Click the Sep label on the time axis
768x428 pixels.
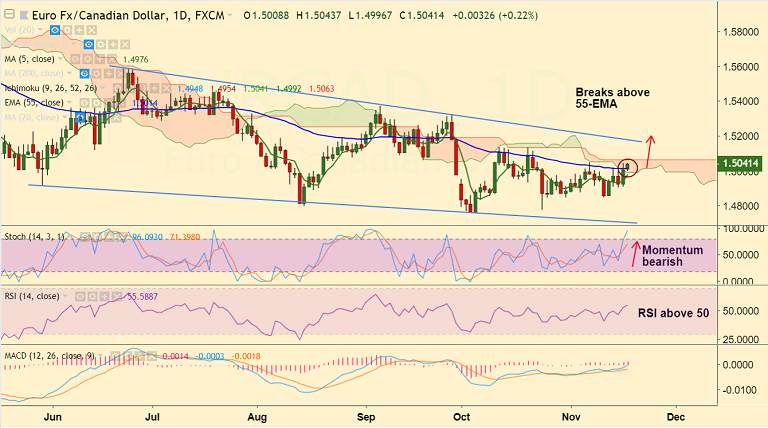click(x=366, y=417)
